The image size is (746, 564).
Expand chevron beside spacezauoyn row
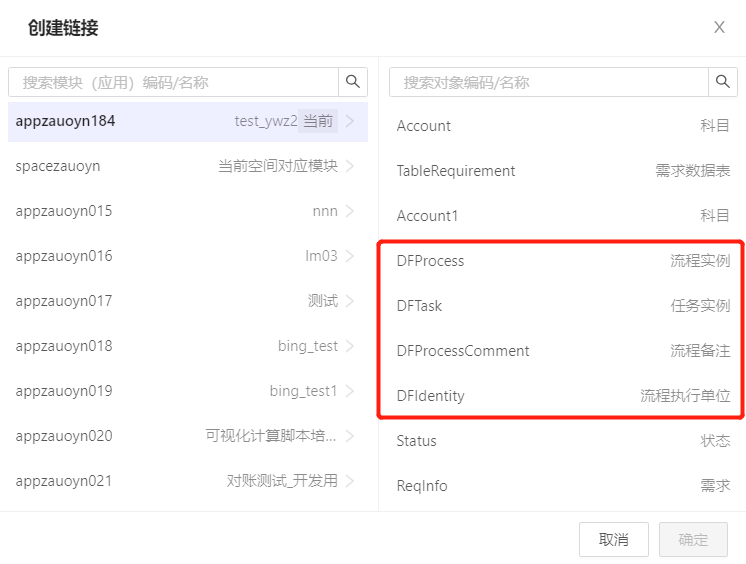(x=350, y=166)
